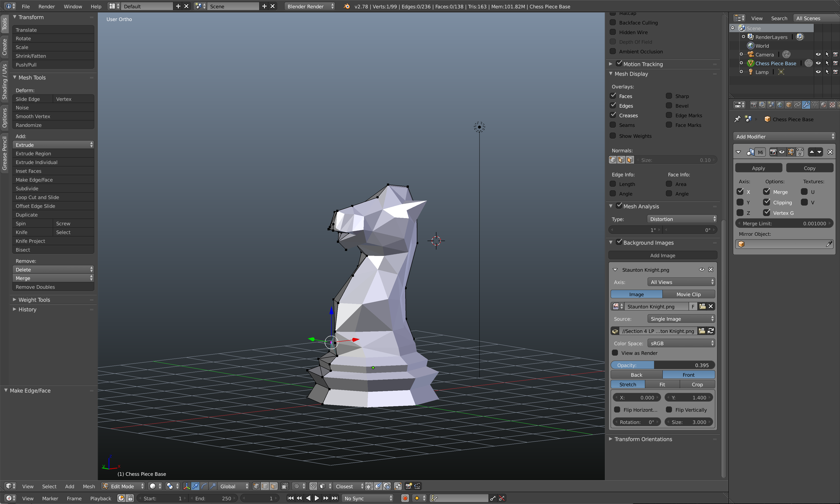Switch to edge select mode
The height and width of the screenshot is (504, 840).
coord(265,486)
